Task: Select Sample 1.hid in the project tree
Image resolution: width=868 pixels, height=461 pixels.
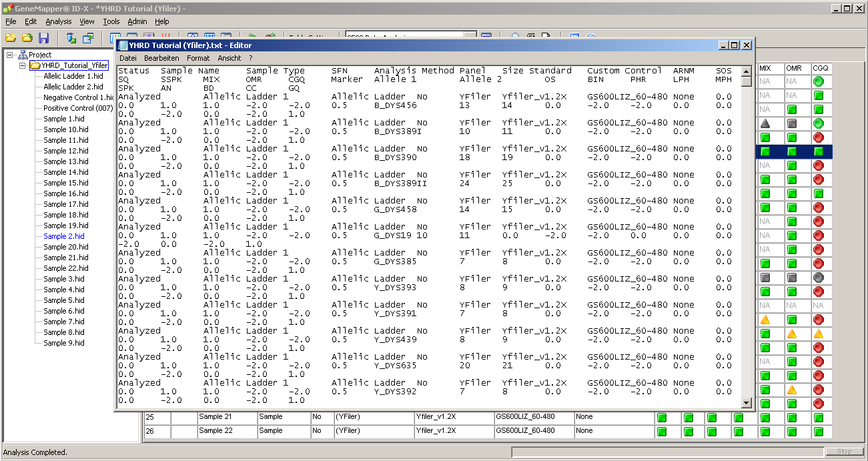Action: point(64,119)
